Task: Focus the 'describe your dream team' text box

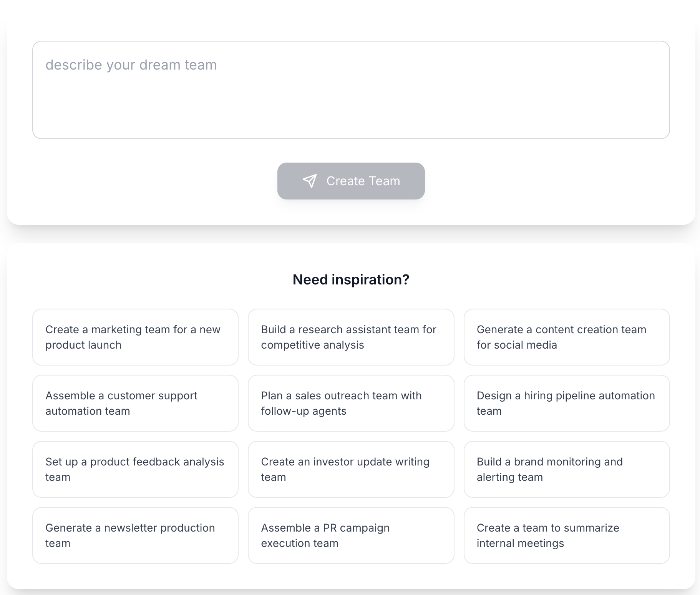Action: click(x=351, y=90)
